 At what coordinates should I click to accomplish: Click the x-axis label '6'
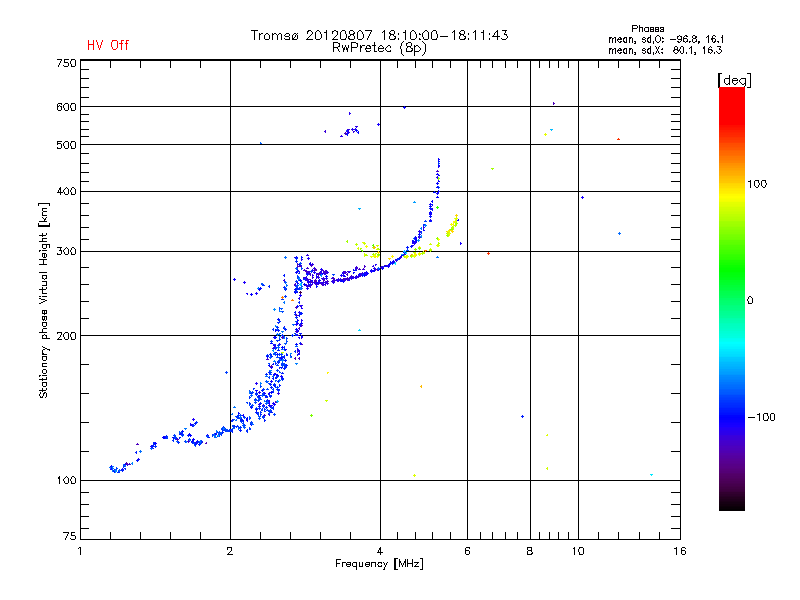coord(467,551)
